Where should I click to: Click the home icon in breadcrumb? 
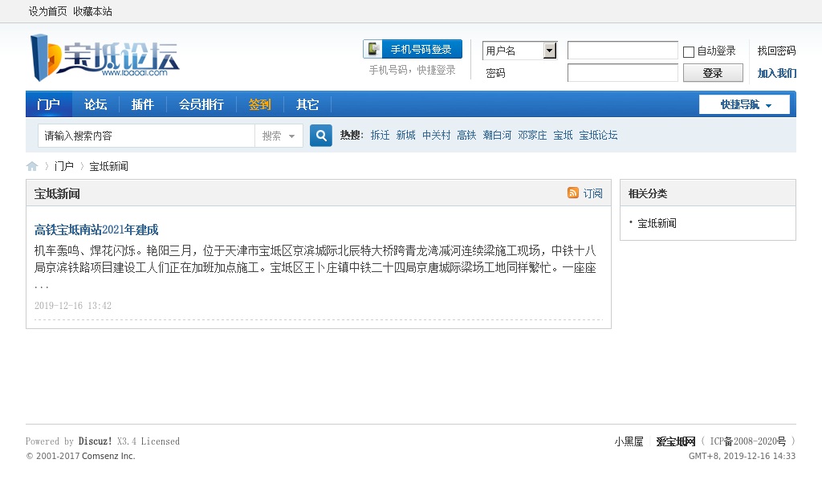pos(32,166)
